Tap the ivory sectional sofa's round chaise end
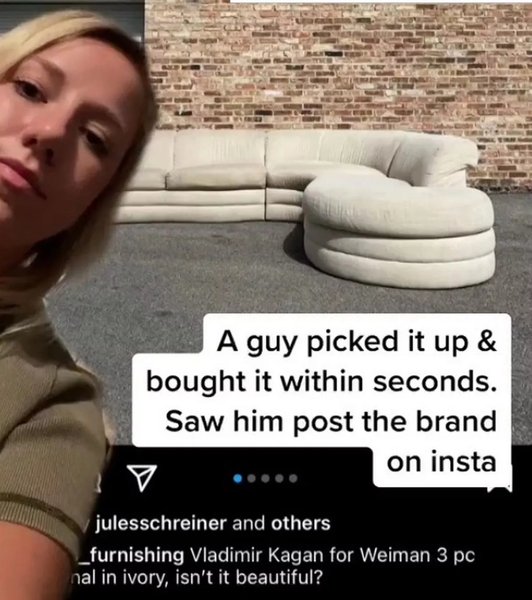 [398, 230]
